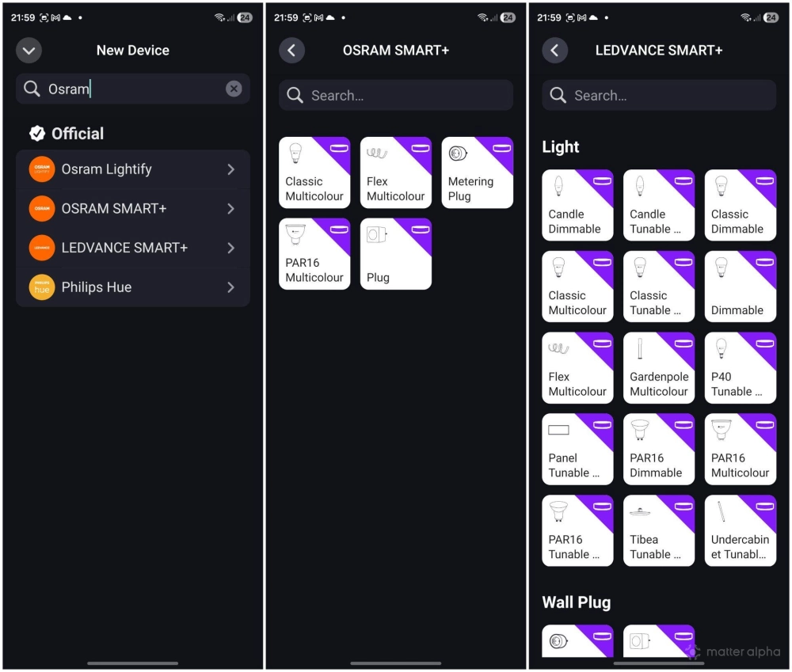Image resolution: width=792 pixels, height=672 pixels.
Task: Select Classic Tunable light
Action: coord(659,287)
